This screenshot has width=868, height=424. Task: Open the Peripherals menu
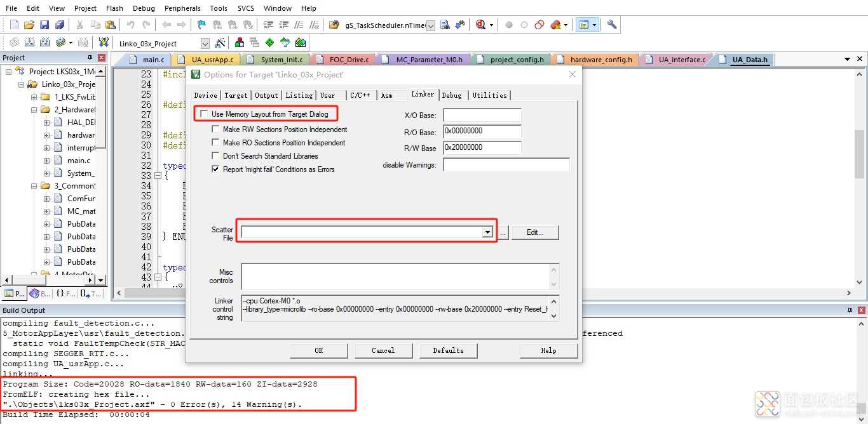[x=182, y=8]
